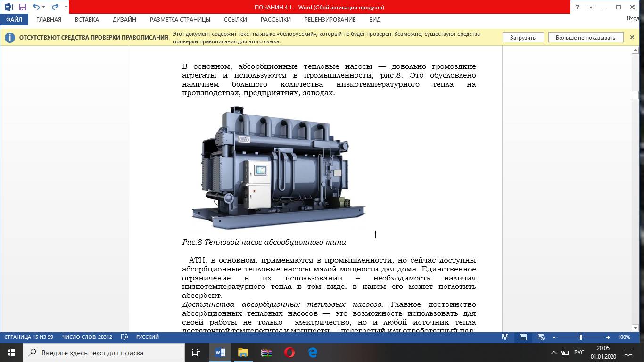The height and width of the screenshot is (362, 644).
Task: Toggle Print Layout view in status bar
Action: 523,337
